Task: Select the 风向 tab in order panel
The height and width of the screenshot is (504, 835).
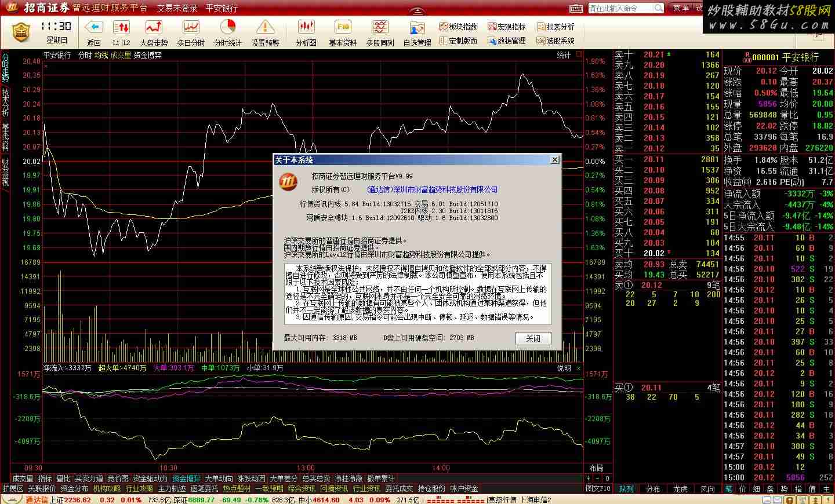Action: [x=707, y=489]
